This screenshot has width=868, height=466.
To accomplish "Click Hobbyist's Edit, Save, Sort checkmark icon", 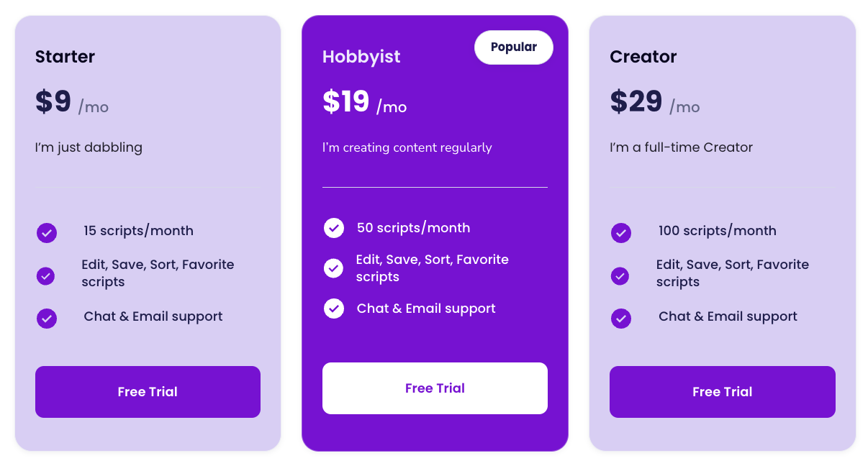I will pyautogui.click(x=334, y=268).
